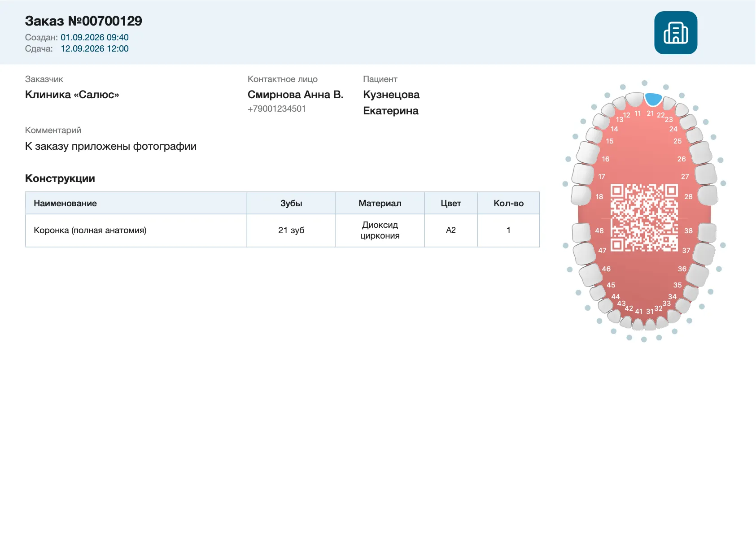756x535 pixels.
Task: Click order title Заказ №00700129
Action: pyautogui.click(x=83, y=21)
